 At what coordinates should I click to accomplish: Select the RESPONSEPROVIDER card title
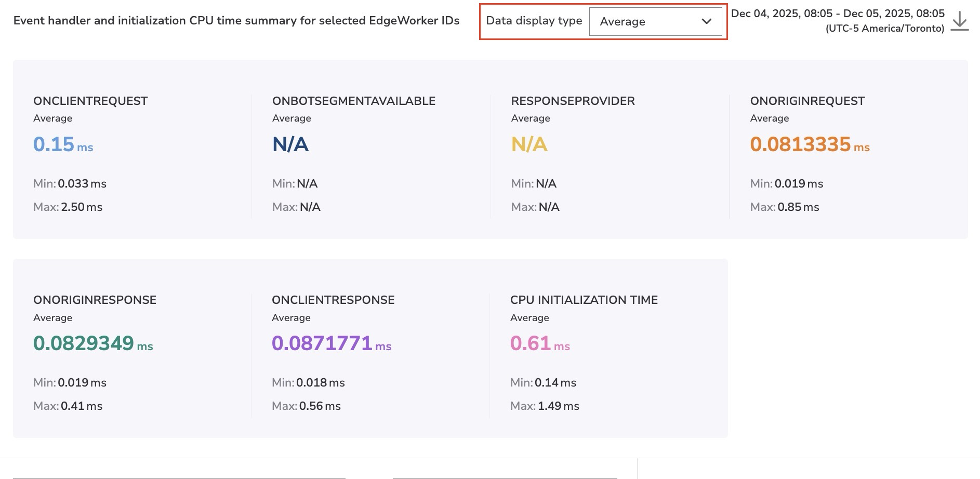(x=573, y=101)
